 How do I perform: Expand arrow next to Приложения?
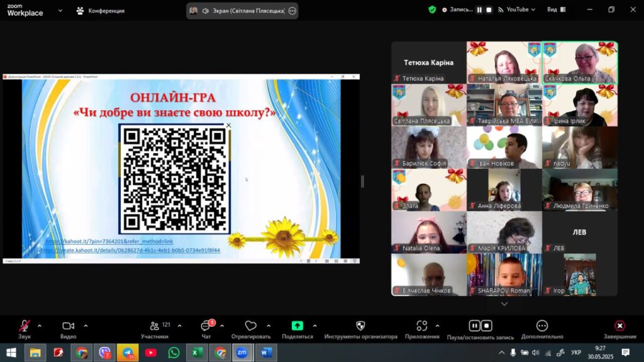[x=437, y=326]
